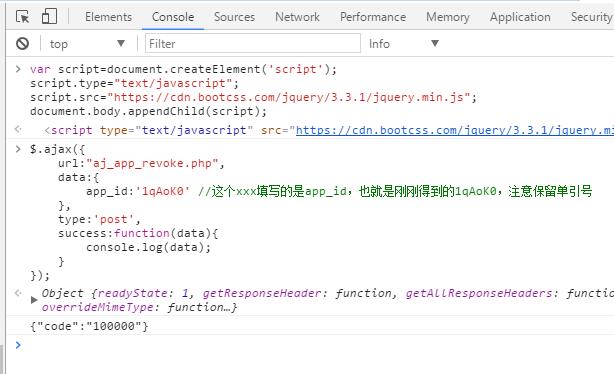614x374 pixels.
Task: Select the Console tab
Action: tap(173, 17)
